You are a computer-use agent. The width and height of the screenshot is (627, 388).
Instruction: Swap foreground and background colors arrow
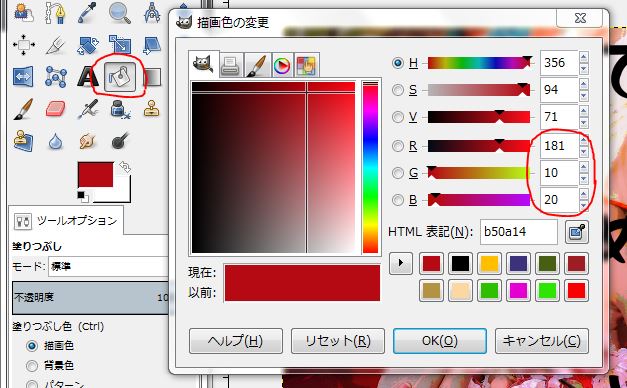coord(125,166)
